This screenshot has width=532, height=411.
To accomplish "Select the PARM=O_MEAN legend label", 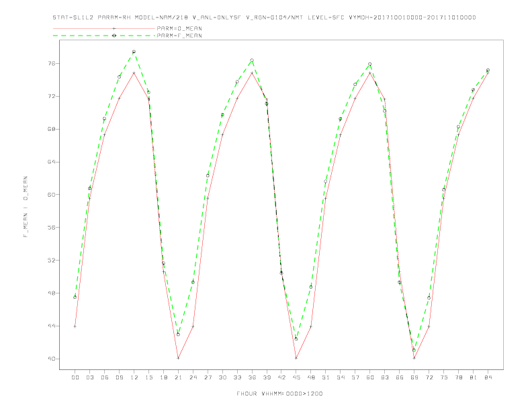I will [179, 28].
